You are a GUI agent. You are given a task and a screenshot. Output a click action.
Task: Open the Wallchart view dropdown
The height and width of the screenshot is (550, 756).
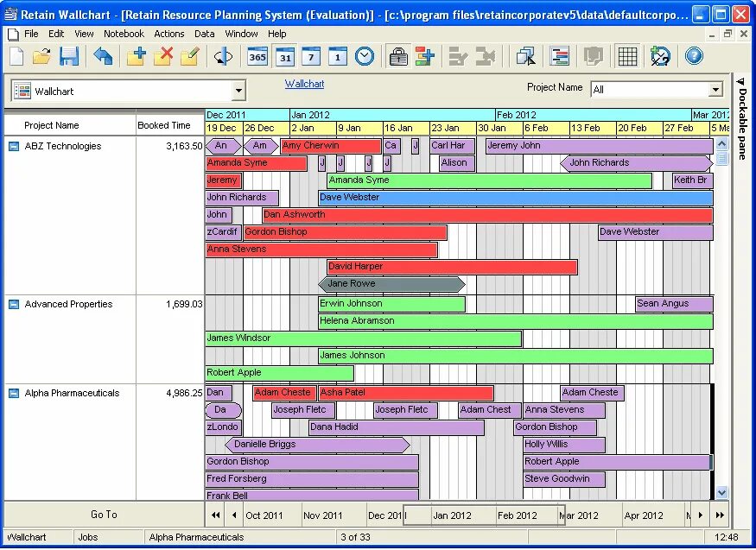[x=238, y=91]
